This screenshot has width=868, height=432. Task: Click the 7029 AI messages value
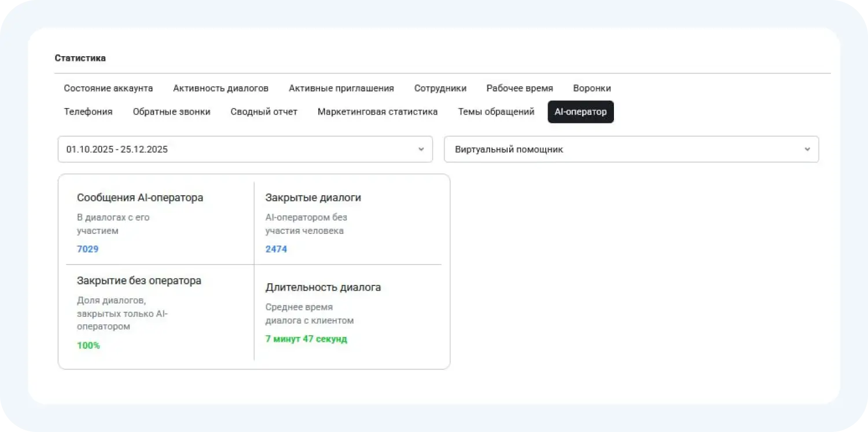coord(87,249)
